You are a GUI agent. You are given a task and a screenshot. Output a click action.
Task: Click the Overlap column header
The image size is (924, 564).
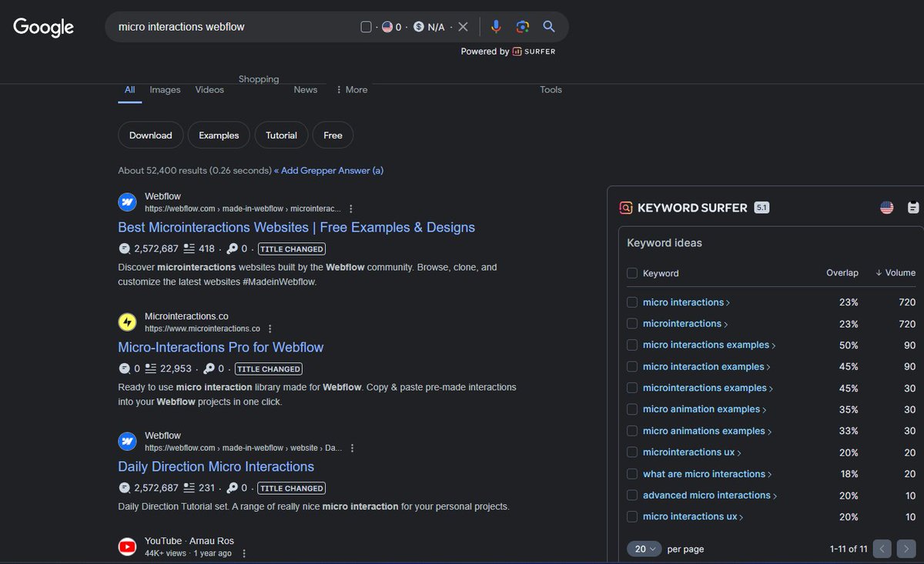[x=842, y=273]
